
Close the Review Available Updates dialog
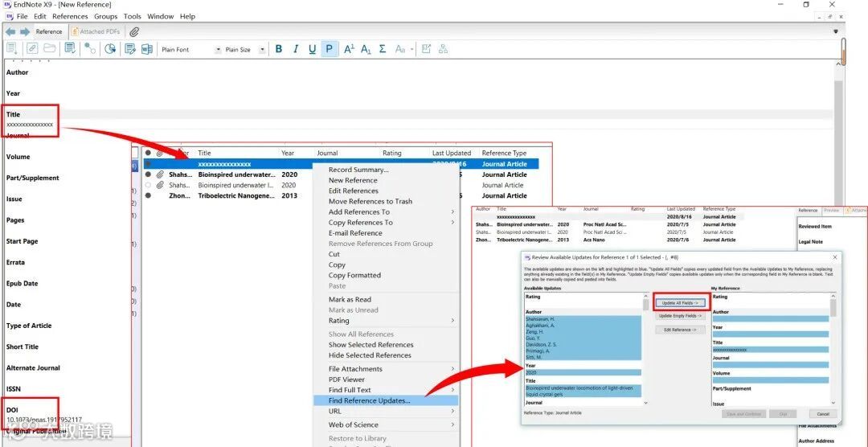point(835,257)
